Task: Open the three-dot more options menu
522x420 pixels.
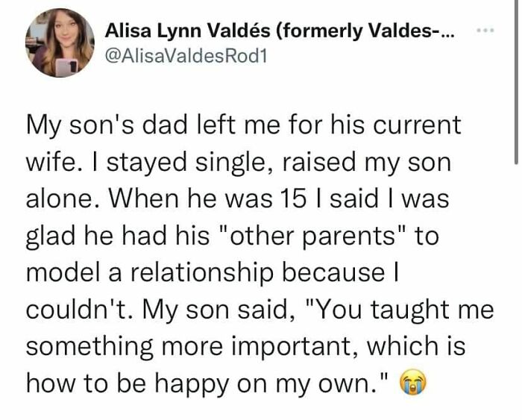Action: pos(485,31)
